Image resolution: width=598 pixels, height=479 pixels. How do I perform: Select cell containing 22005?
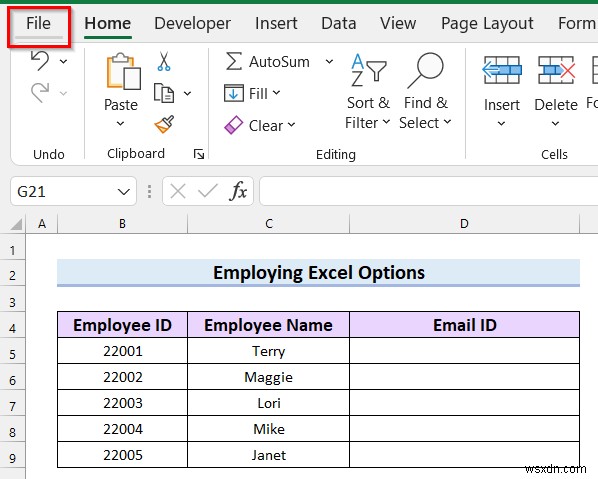pyautogui.click(x=122, y=455)
